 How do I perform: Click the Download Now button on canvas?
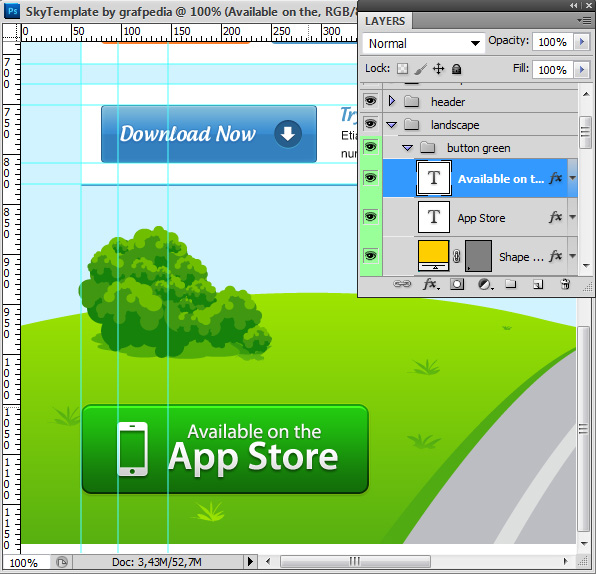(209, 134)
